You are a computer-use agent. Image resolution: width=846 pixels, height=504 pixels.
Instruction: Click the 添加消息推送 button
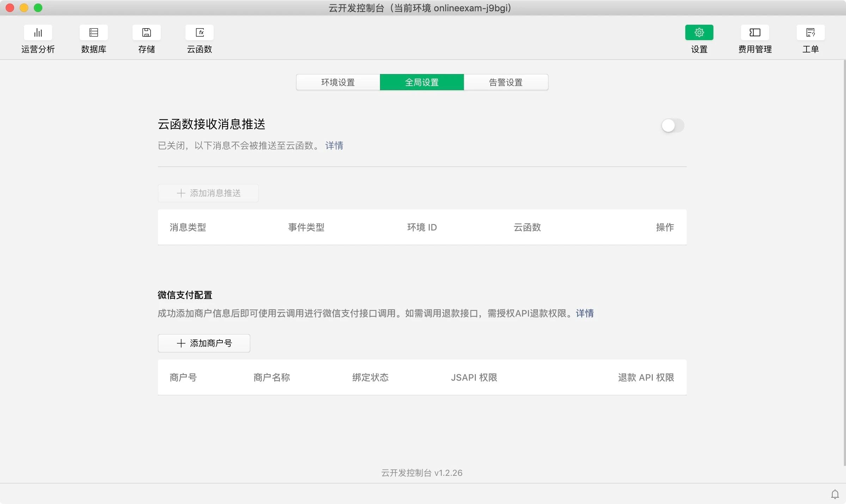(x=208, y=193)
